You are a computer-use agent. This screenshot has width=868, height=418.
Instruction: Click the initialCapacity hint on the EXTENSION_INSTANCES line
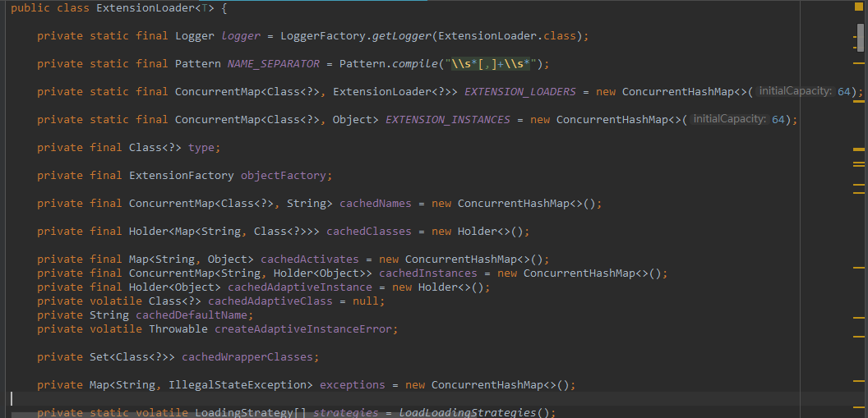(x=730, y=119)
